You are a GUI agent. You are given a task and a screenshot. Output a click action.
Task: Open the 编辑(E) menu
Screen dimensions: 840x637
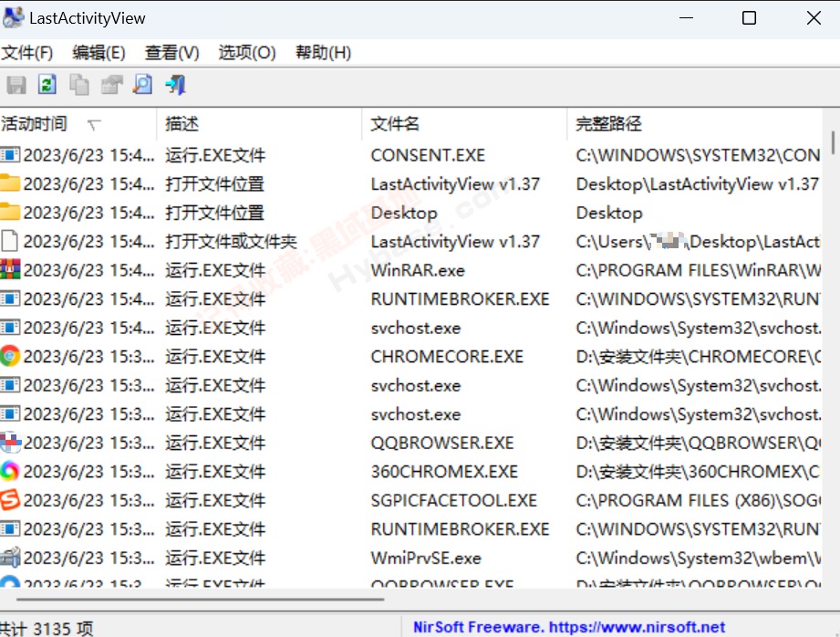pyautogui.click(x=99, y=53)
